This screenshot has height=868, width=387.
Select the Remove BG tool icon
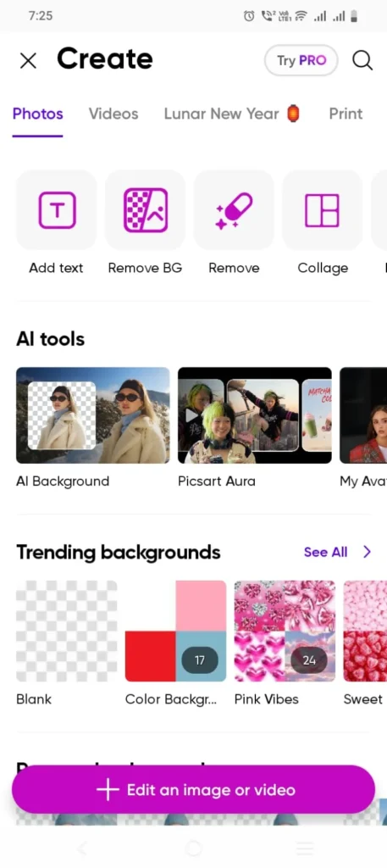coord(146,210)
